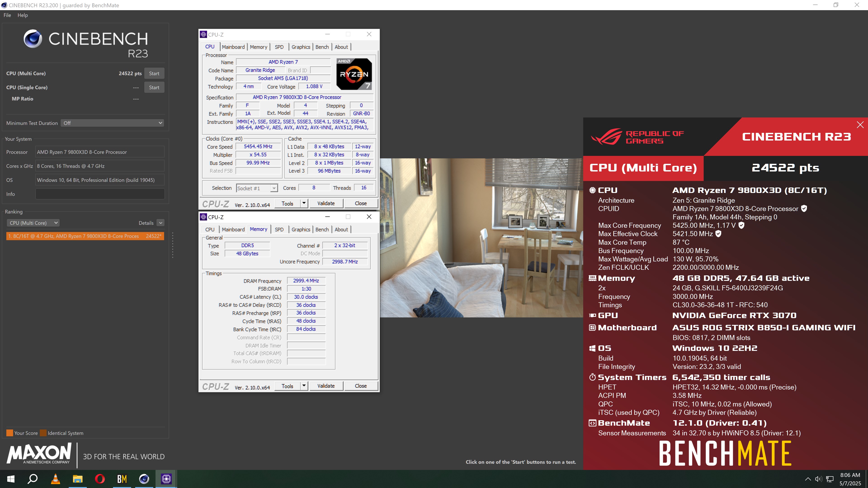Click Validate in upper CPU-Z window
This screenshot has height=488, width=868.
tap(326, 203)
